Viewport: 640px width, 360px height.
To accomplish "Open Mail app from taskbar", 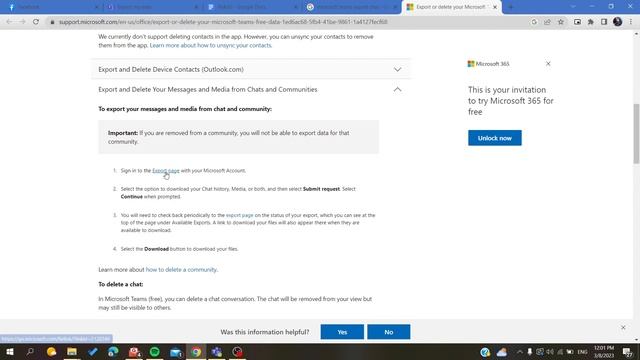I will 176,352.
